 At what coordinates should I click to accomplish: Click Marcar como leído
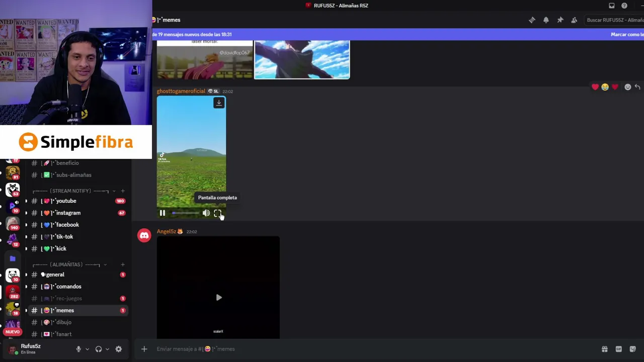(x=627, y=35)
